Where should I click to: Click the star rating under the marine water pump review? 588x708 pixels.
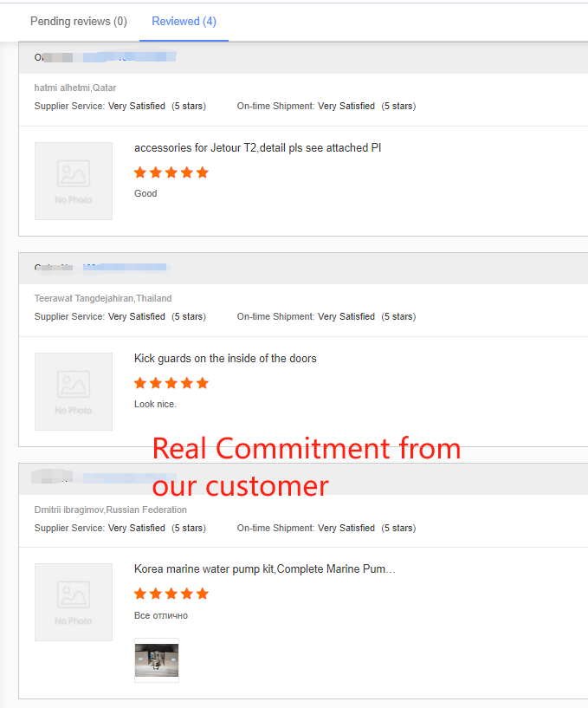click(171, 594)
